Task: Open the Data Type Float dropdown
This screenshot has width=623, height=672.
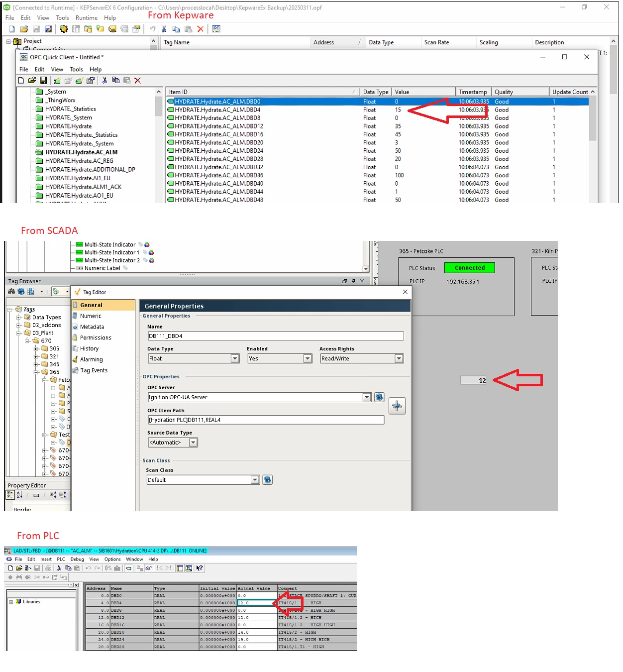Action: (235, 358)
